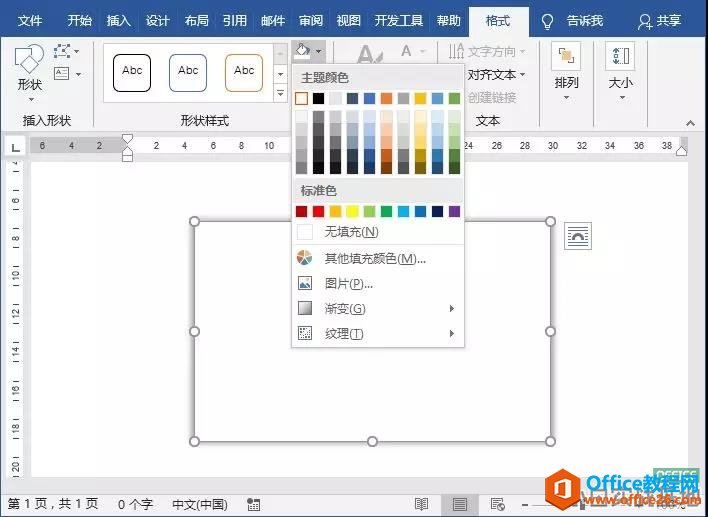Pick the standard purple swatch
Image resolution: width=708 pixels, height=517 pixels.
(454, 211)
